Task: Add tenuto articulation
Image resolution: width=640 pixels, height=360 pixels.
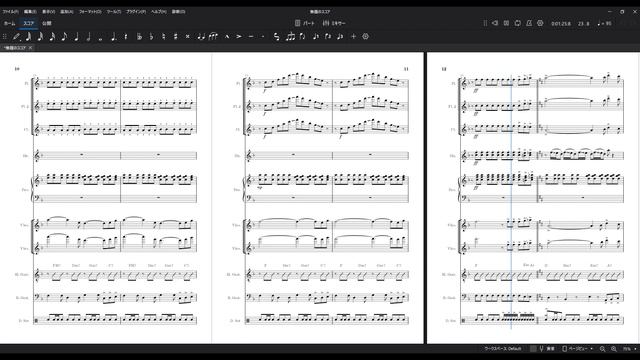Action: [x=251, y=37]
